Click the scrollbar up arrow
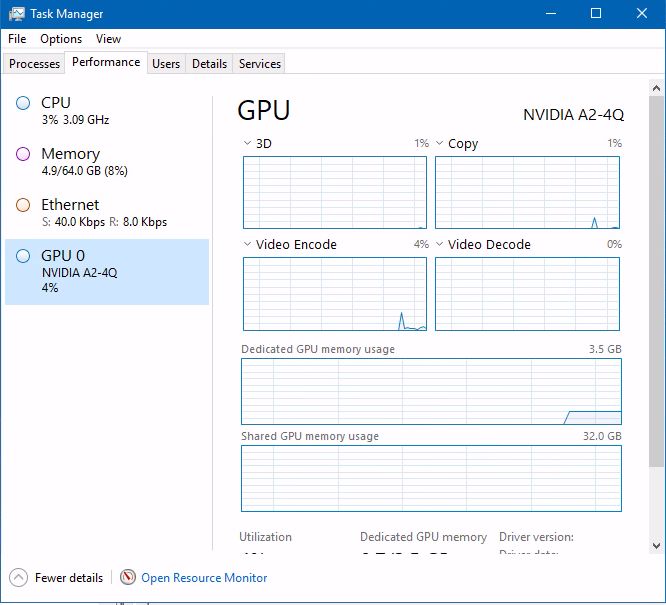The image size is (666, 605). point(656,88)
